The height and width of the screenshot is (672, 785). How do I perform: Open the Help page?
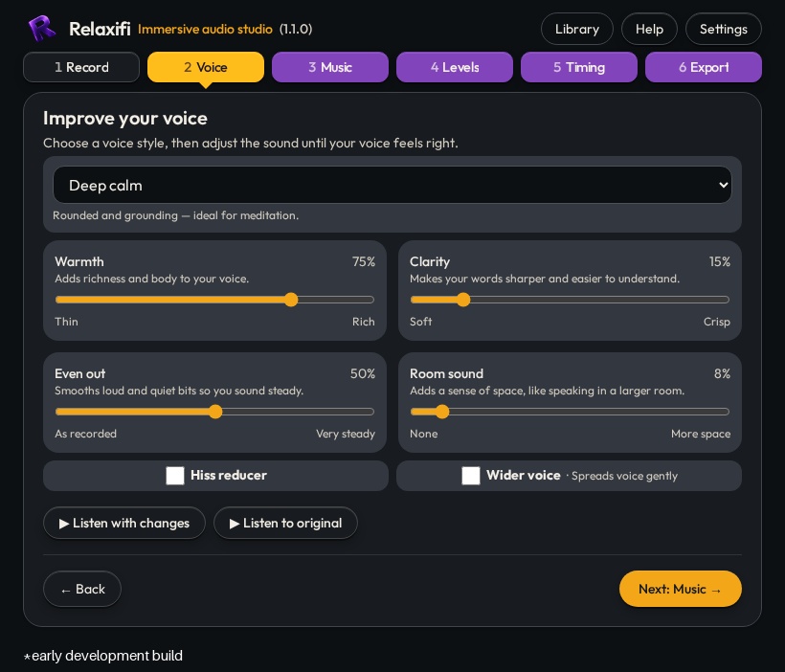coord(649,29)
